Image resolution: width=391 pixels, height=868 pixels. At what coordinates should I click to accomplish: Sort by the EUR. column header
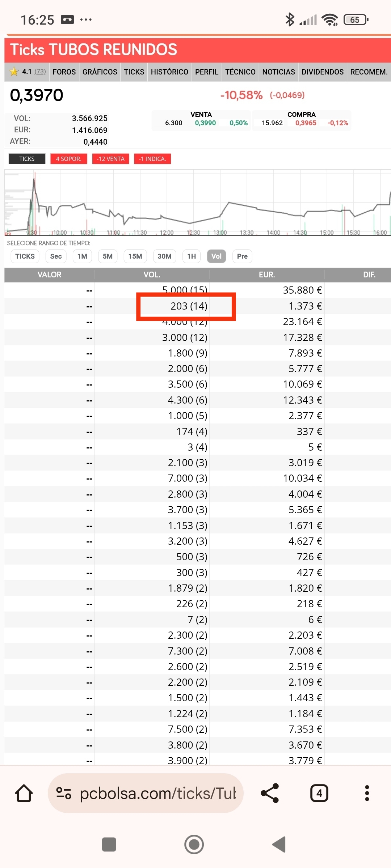pos(267,275)
